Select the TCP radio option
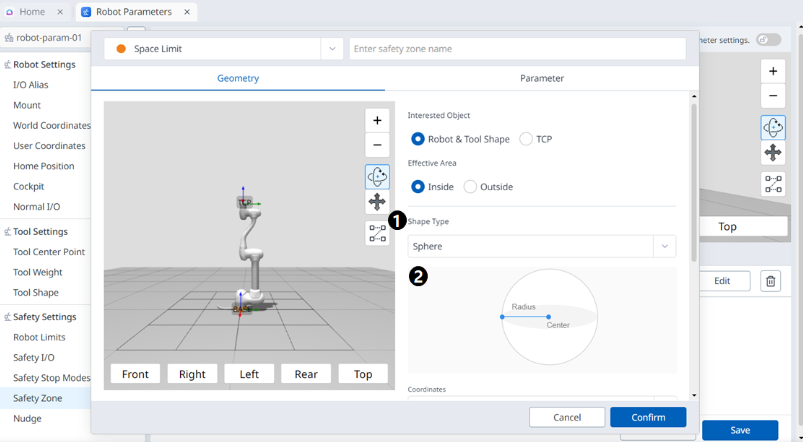 point(526,139)
